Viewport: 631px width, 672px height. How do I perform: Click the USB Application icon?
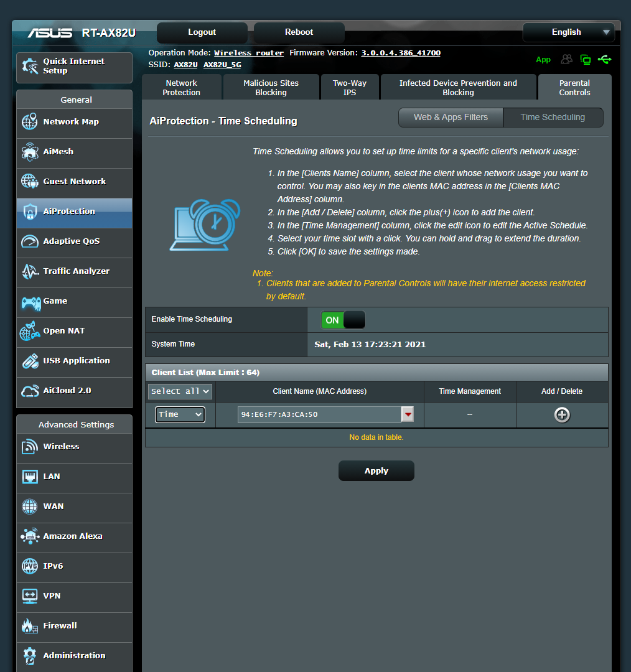pyautogui.click(x=30, y=361)
